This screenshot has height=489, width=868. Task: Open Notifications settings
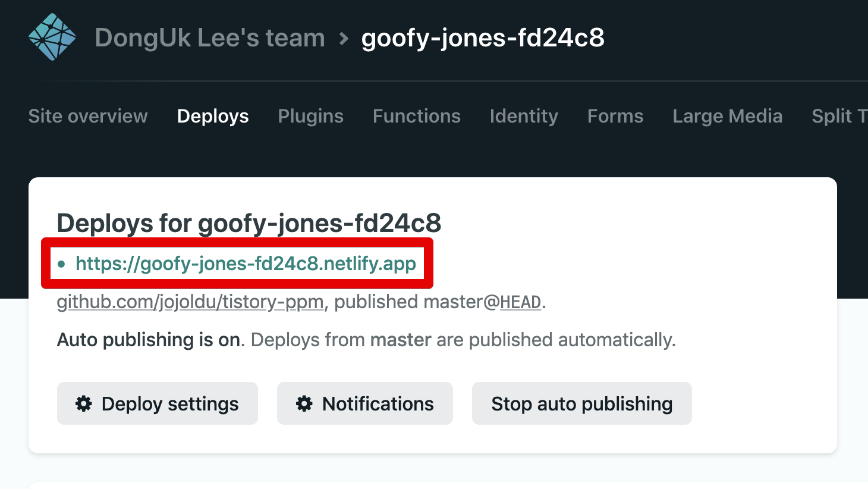click(x=365, y=403)
